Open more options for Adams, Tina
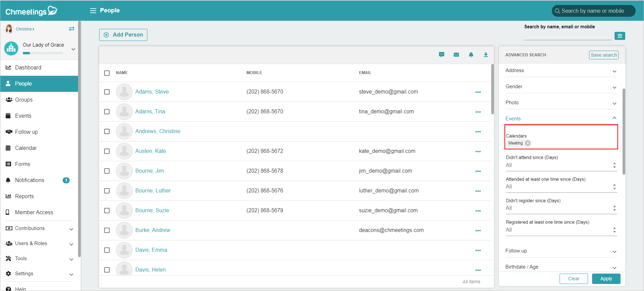This screenshot has width=644, height=291. click(x=478, y=112)
